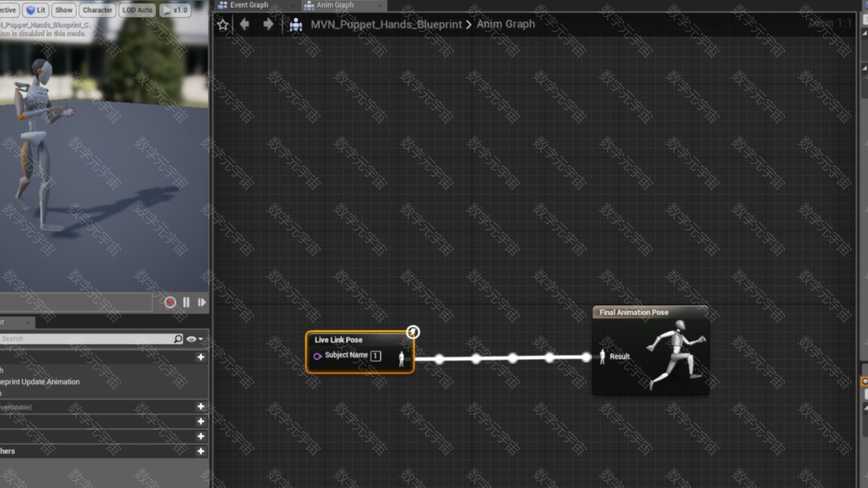Click the Subject Name value box
Screen dimensions: 868x488
click(376, 356)
